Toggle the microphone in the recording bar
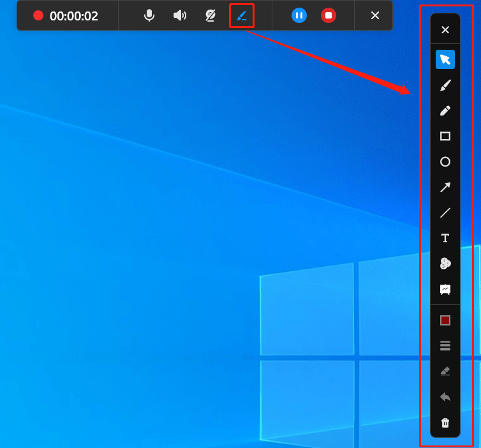The image size is (481, 448). (149, 15)
